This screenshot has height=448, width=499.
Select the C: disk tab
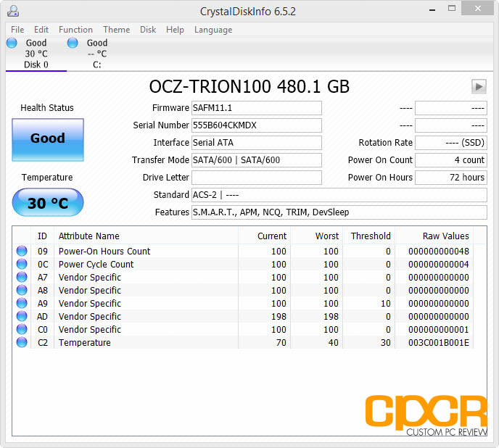coord(97,54)
